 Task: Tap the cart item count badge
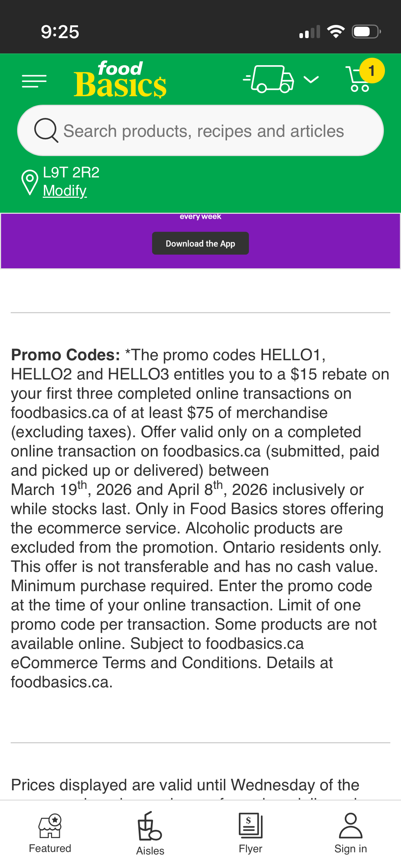pyautogui.click(x=371, y=71)
